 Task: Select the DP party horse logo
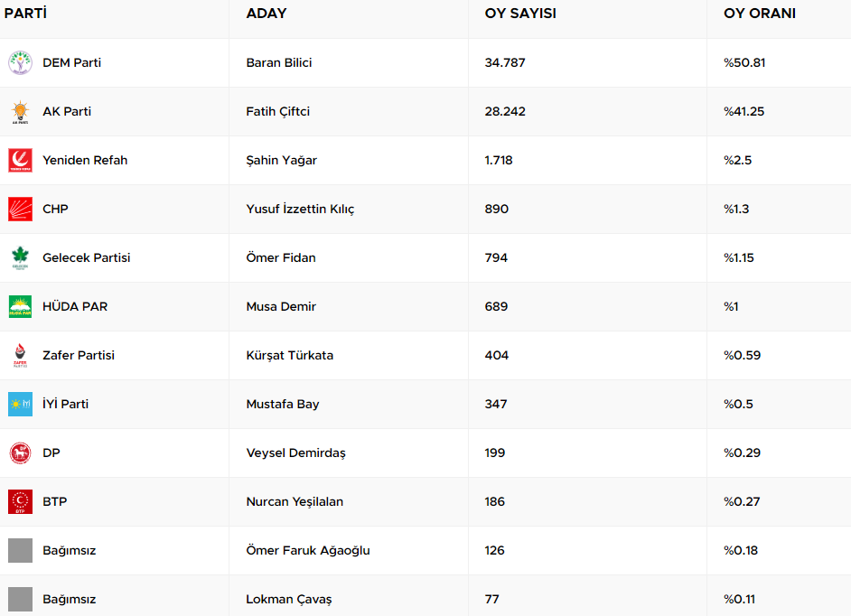coord(20,453)
